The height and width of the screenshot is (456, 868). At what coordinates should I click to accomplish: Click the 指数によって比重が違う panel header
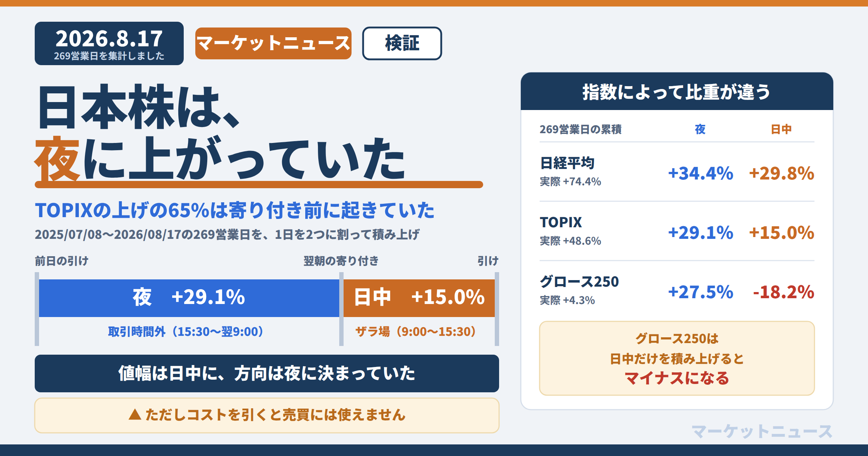click(677, 92)
